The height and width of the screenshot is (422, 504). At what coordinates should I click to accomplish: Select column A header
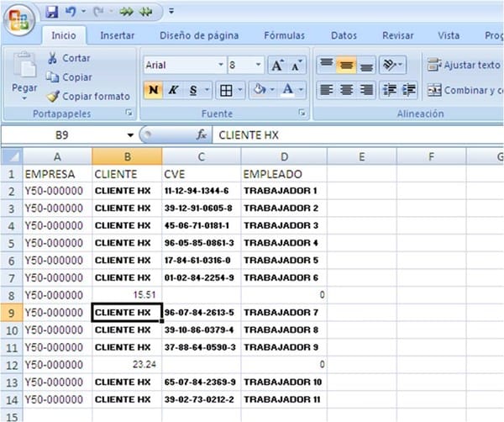click(x=57, y=156)
